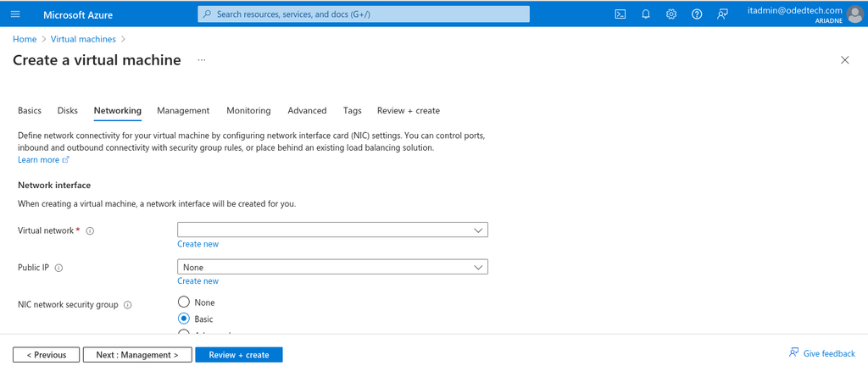This screenshot has height=377, width=868.
Task: Show info tooltip for NIC network security group
Action: (x=127, y=305)
